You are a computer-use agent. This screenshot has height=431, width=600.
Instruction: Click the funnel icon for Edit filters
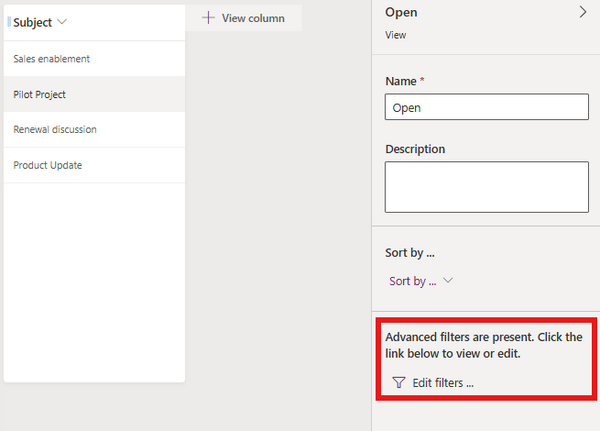point(399,382)
